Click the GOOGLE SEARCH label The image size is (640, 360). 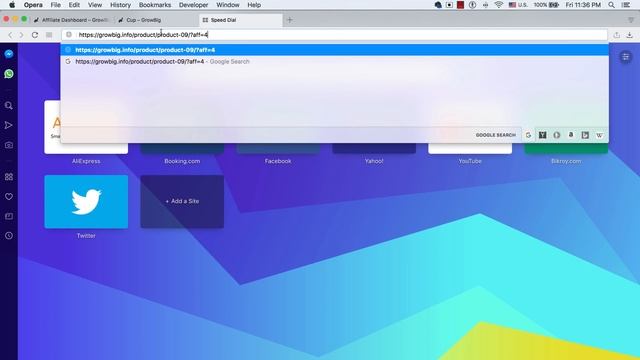click(496, 135)
